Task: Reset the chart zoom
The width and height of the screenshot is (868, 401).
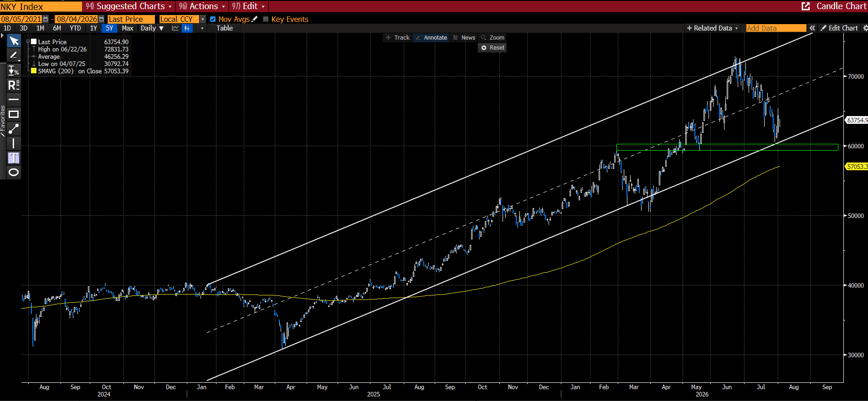Action: pos(493,48)
